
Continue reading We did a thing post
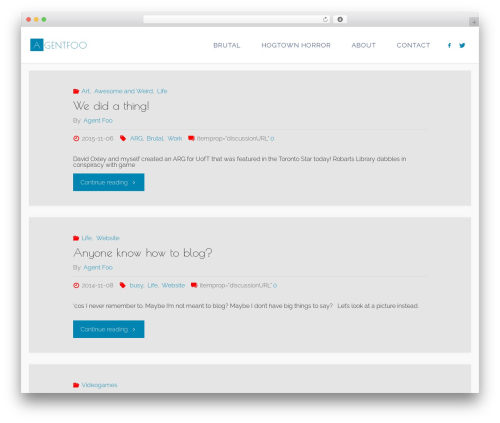click(x=109, y=182)
